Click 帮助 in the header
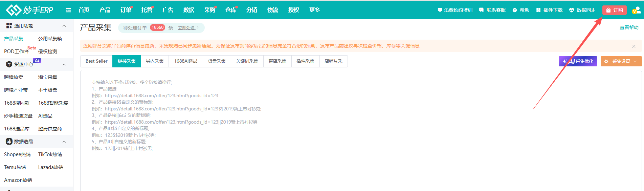The image size is (644, 191). click(521, 10)
